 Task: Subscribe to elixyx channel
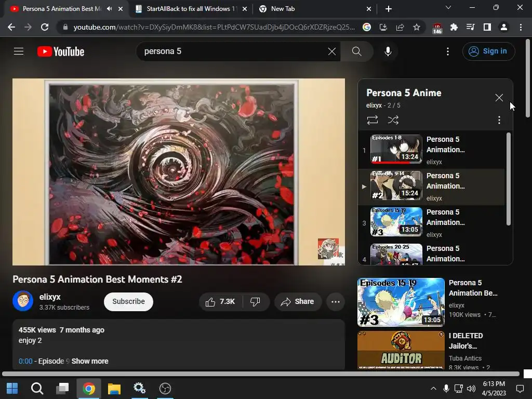point(129,302)
